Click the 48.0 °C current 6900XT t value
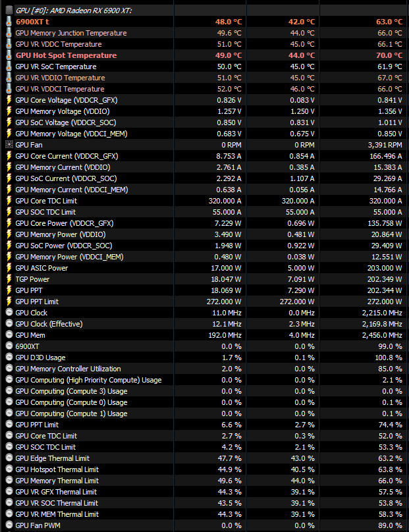The image size is (409, 532). [229, 22]
